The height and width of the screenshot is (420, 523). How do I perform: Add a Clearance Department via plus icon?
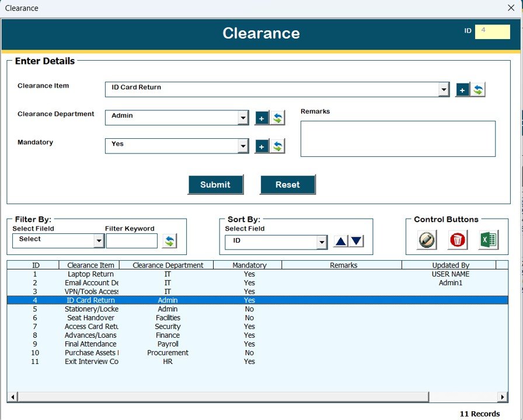click(x=261, y=117)
